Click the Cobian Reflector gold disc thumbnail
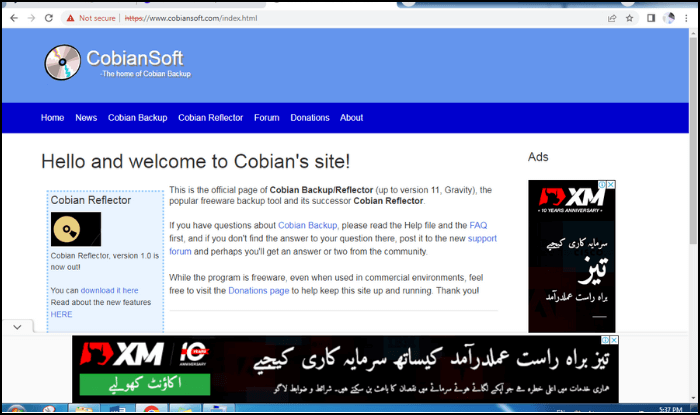Image resolution: width=700 pixels, height=415 pixels. (x=76, y=229)
